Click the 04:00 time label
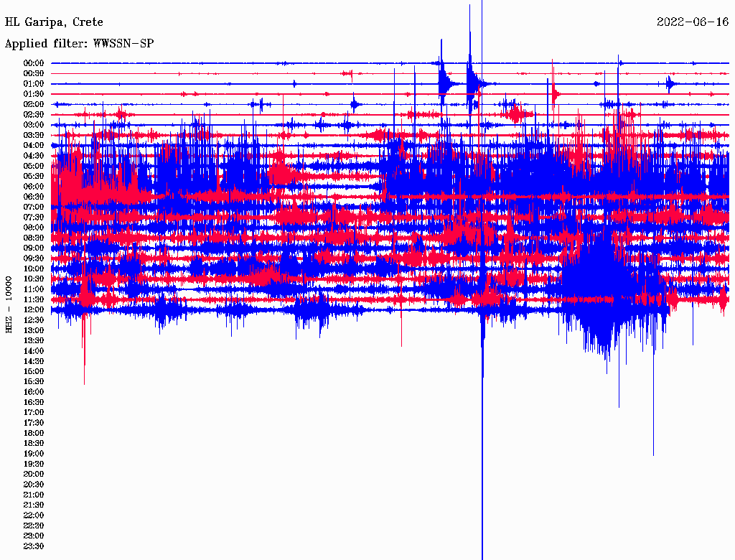Screen dimensions: 735x560 (34, 146)
